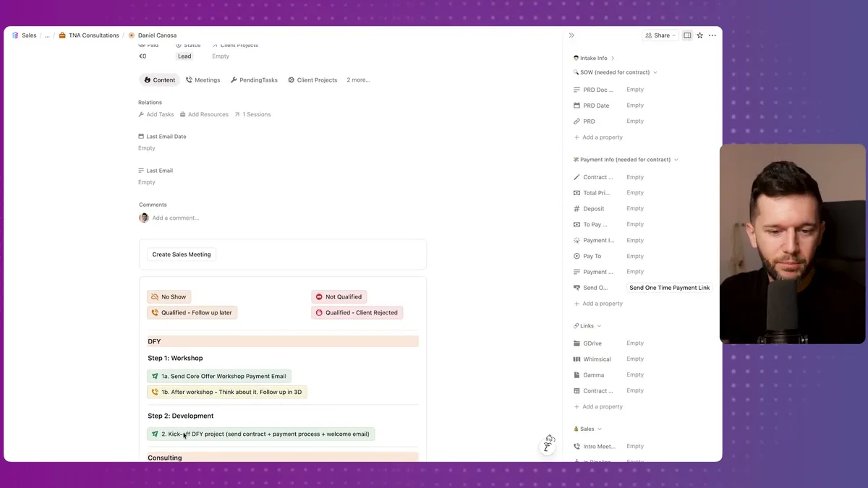Viewport: 868px width, 488px height.
Task: Star the Daniel Canosa page as favorite
Action: pos(699,35)
